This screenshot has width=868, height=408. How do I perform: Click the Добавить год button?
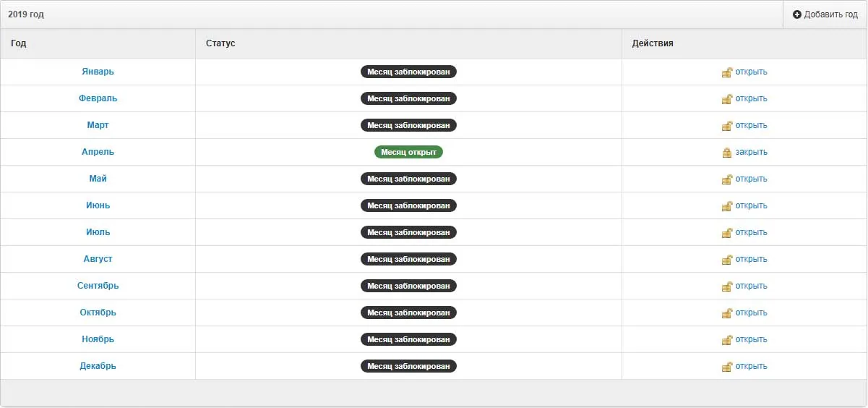(x=825, y=14)
